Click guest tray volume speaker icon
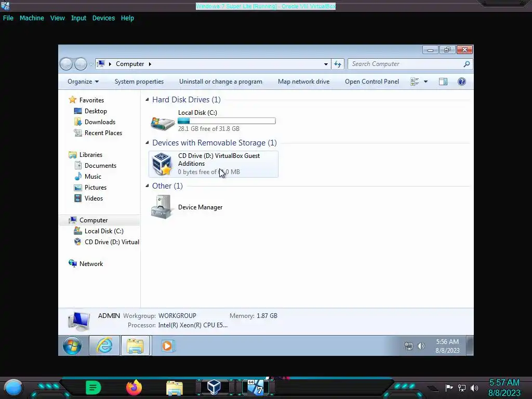The height and width of the screenshot is (399, 532). (421, 345)
